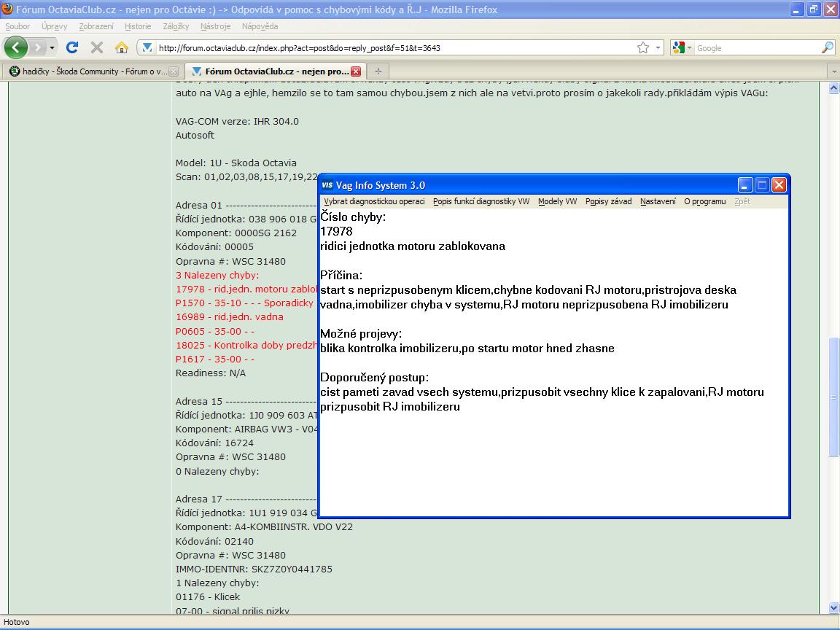Screen dimensions: 840x630
Task: Open Popisy závad menu in Vag Info System
Action: [608, 201]
